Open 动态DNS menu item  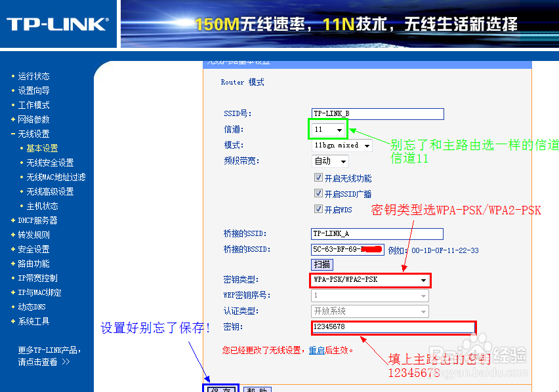click(x=31, y=307)
